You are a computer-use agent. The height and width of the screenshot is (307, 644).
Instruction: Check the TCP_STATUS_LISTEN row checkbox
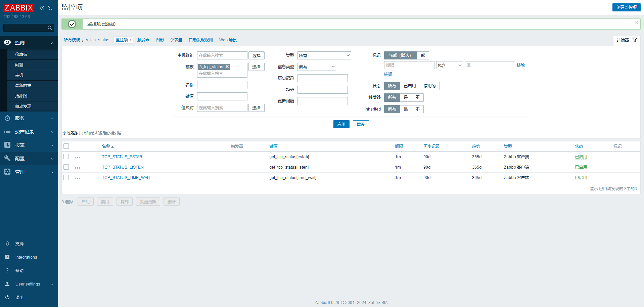(x=66, y=167)
